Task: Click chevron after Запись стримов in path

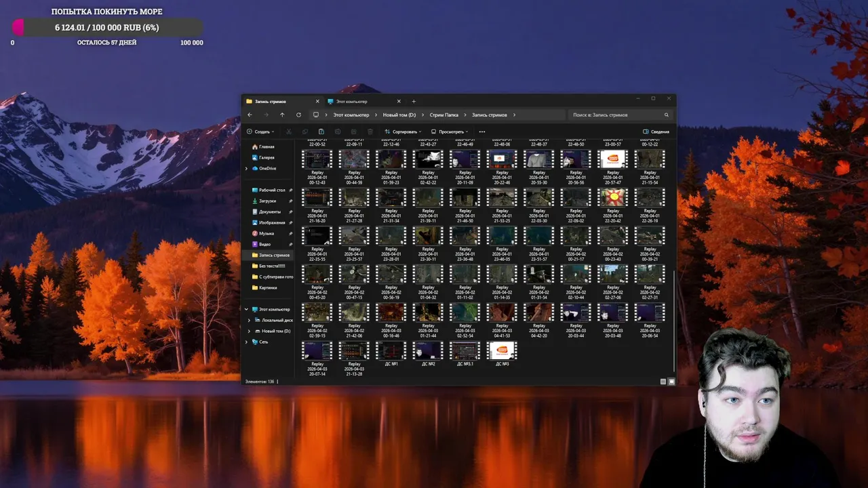Action: pos(515,115)
